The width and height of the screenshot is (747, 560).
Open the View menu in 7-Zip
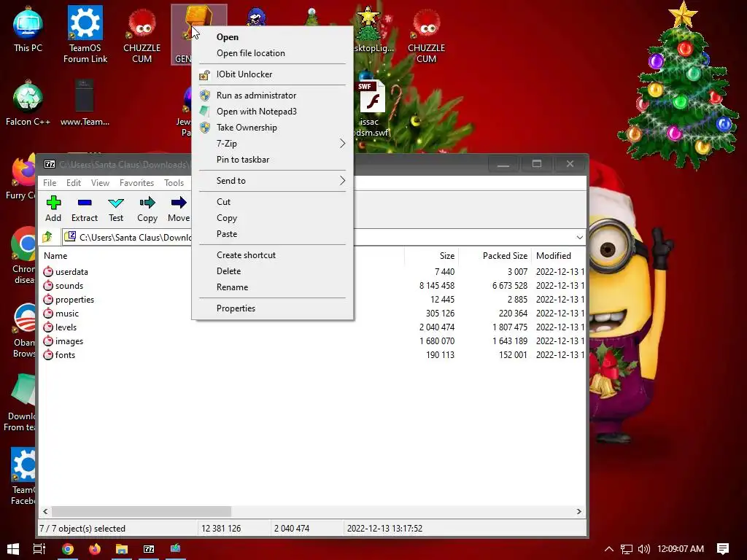click(x=100, y=183)
